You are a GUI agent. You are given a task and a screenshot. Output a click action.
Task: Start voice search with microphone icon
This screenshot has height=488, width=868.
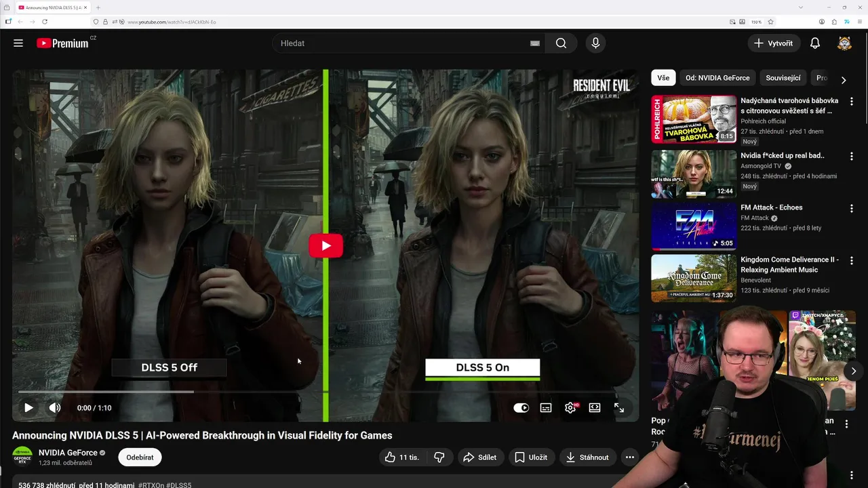pos(595,43)
